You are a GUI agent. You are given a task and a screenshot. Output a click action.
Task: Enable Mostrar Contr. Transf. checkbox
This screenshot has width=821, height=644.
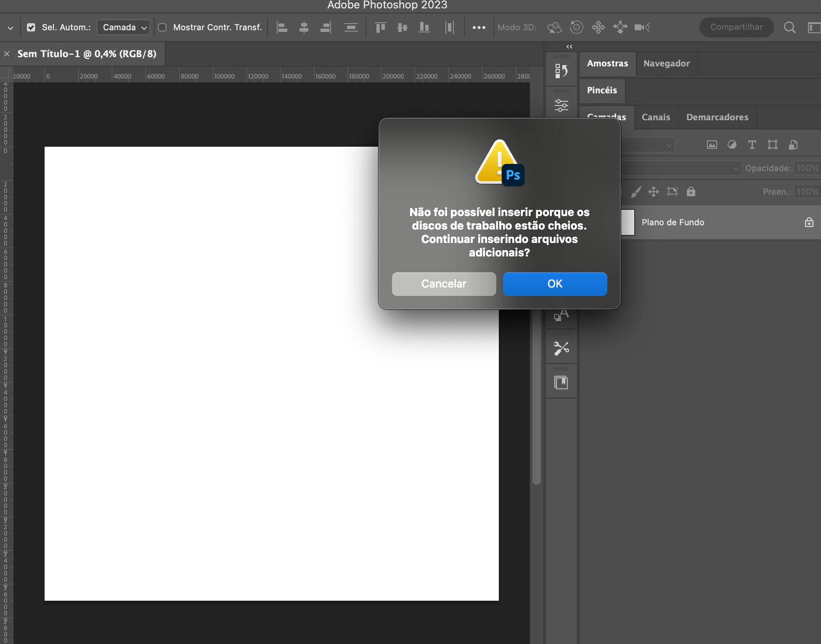[162, 28]
